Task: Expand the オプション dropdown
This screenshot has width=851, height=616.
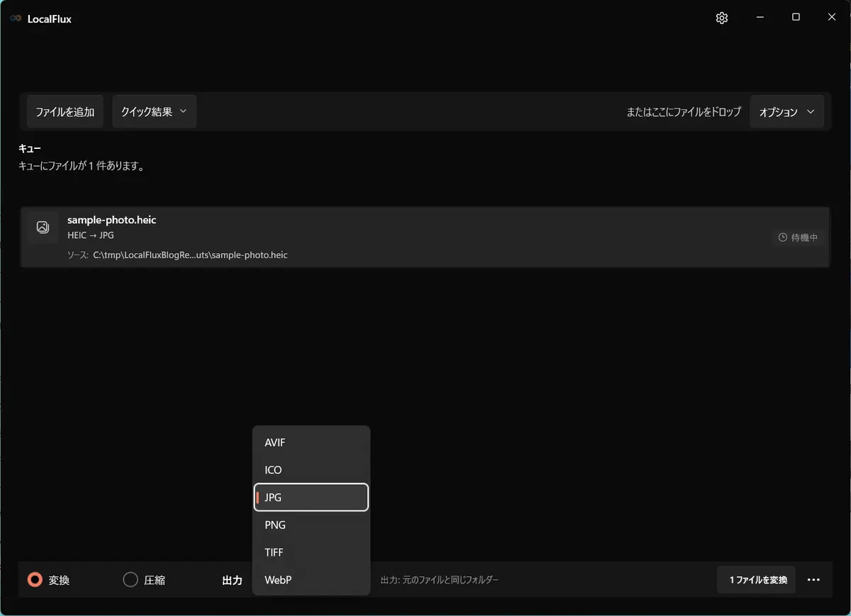Action: pos(787,112)
